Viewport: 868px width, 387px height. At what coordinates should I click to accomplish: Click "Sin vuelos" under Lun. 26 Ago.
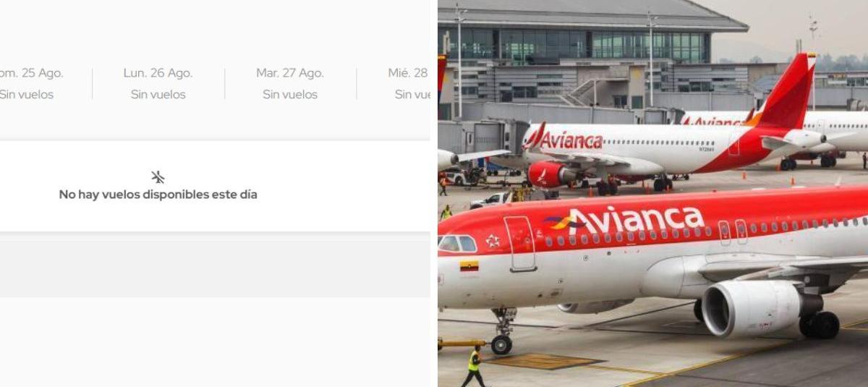tap(158, 94)
